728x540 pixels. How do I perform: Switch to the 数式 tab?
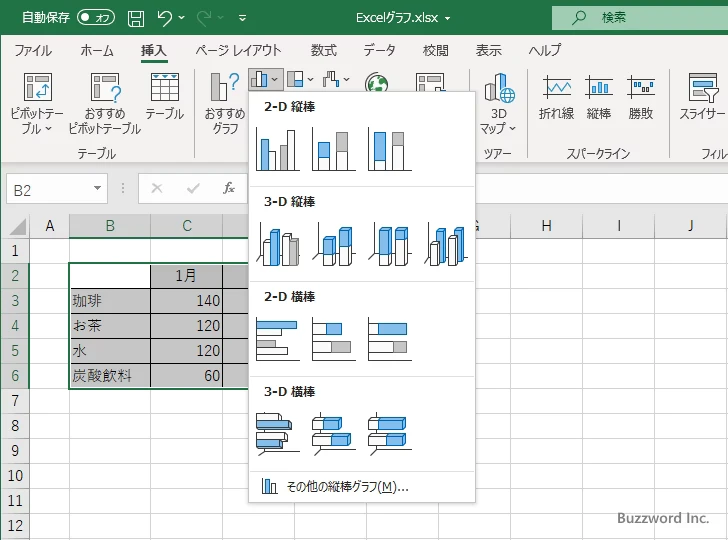(x=324, y=50)
